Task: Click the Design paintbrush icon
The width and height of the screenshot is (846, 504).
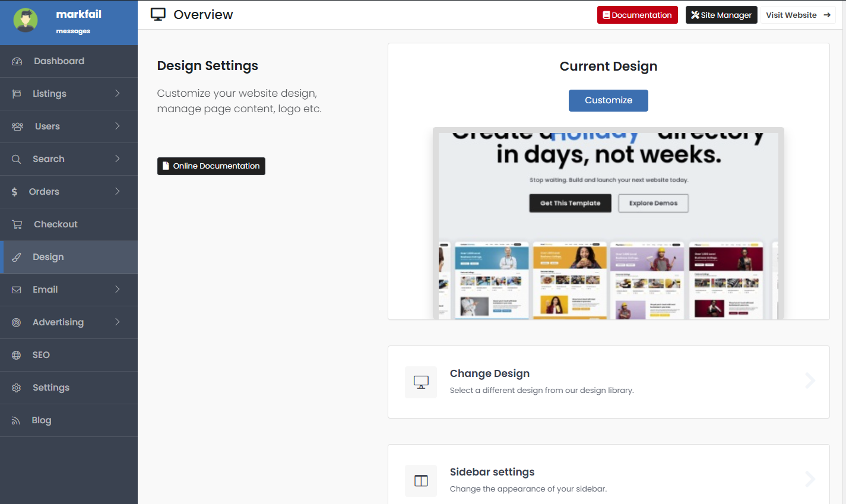Action: tap(17, 257)
